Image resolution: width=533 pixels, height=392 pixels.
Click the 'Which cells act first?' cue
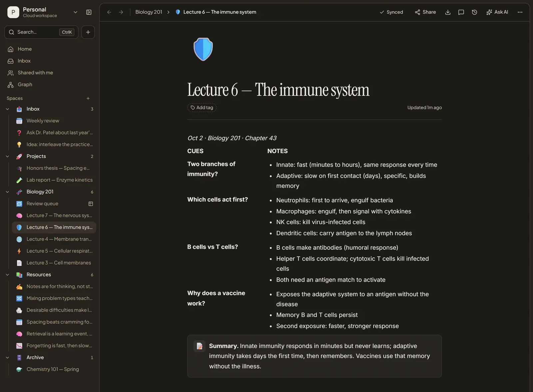coord(218,200)
